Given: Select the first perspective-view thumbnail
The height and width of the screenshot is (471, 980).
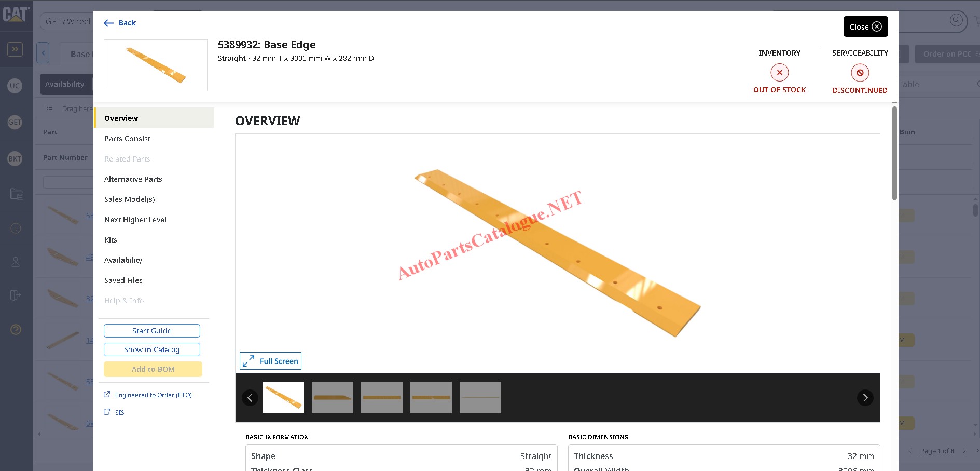Looking at the screenshot, I should [x=283, y=398].
